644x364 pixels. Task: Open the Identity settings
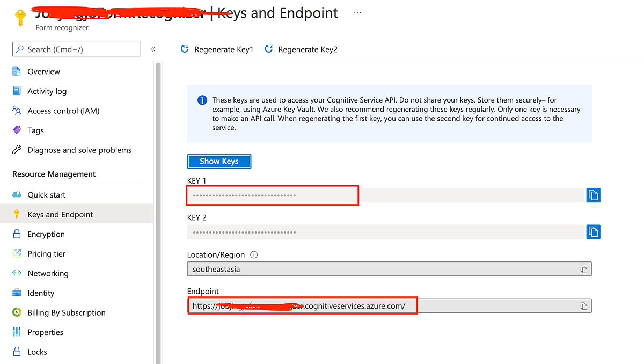click(x=18, y=293)
